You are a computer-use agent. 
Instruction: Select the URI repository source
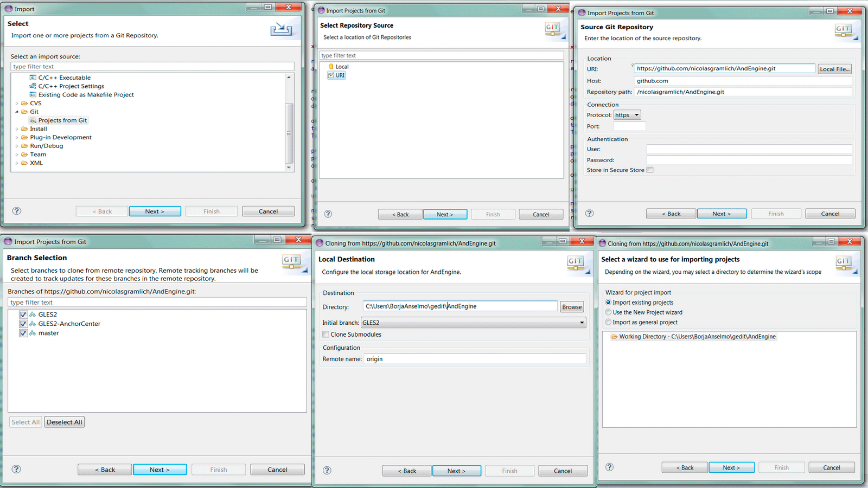pyautogui.click(x=336, y=75)
